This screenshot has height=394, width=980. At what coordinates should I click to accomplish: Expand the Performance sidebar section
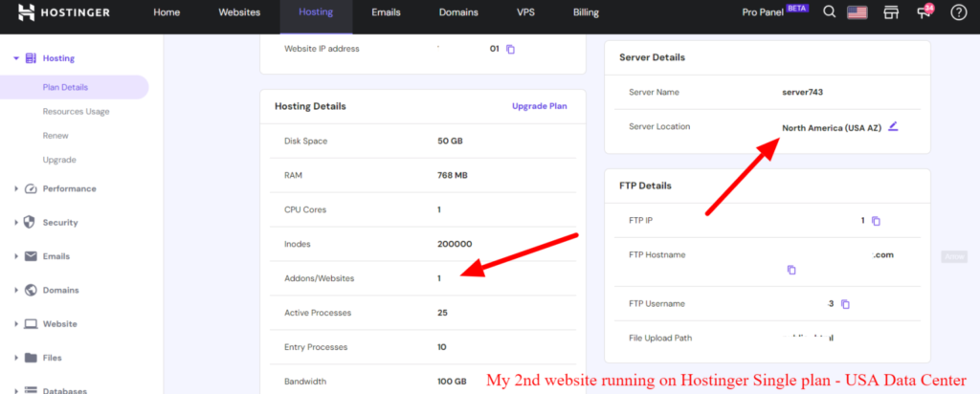[16, 188]
